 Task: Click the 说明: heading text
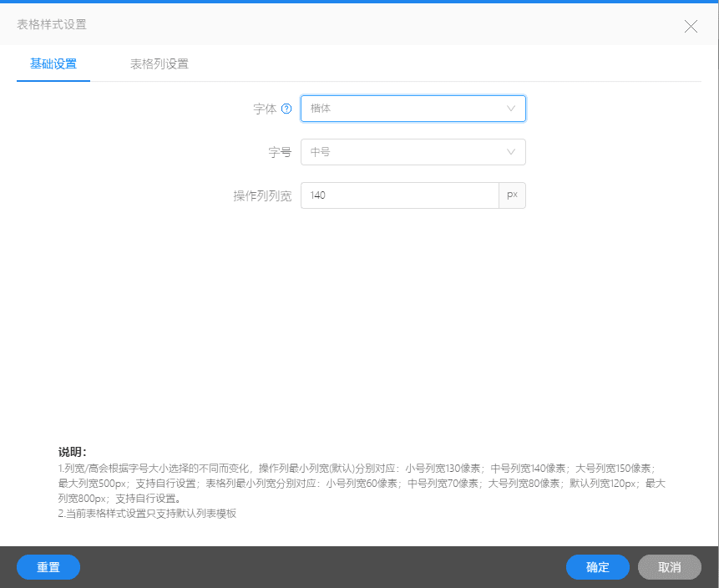click(x=73, y=452)
